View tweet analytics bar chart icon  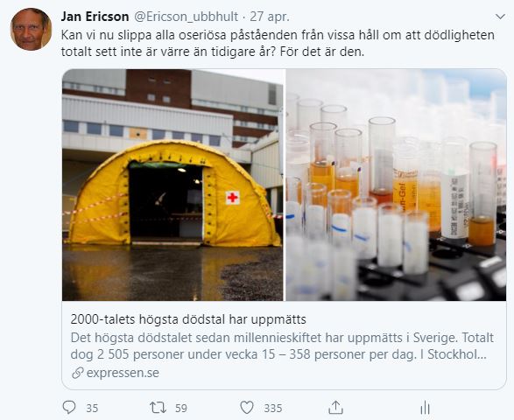click(x=425, y=408)
